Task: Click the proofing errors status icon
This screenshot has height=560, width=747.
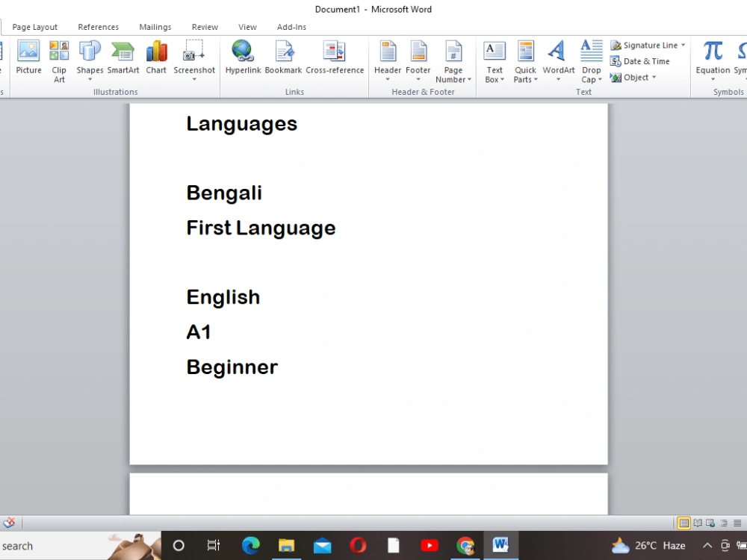Action: click(x=8, y=523)
